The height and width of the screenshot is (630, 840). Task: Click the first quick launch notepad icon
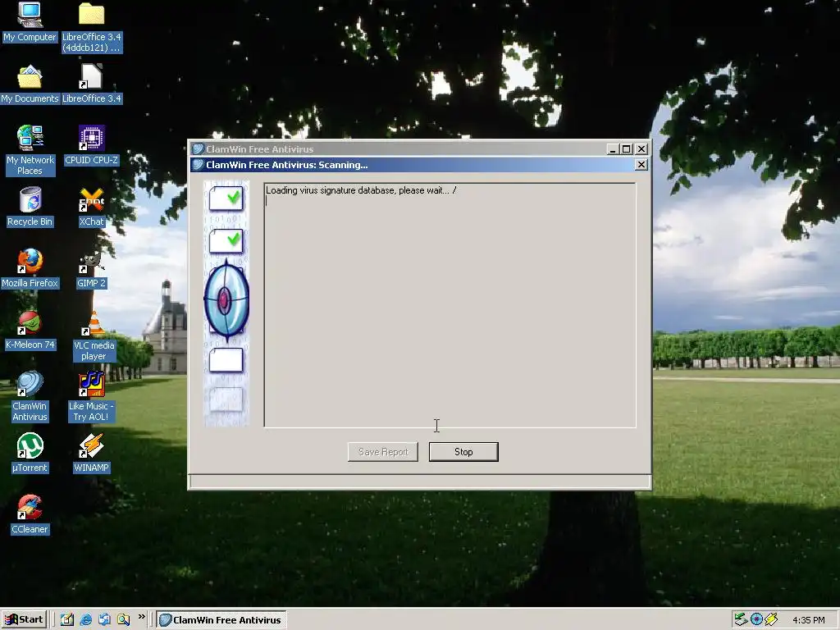point(67,619)
